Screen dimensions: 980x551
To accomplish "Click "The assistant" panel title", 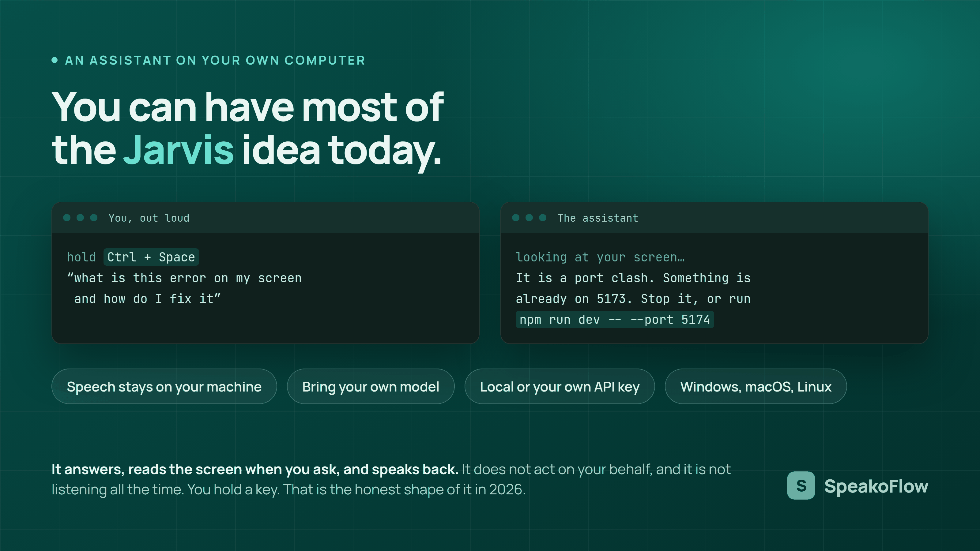I will (x=598, y=218).
